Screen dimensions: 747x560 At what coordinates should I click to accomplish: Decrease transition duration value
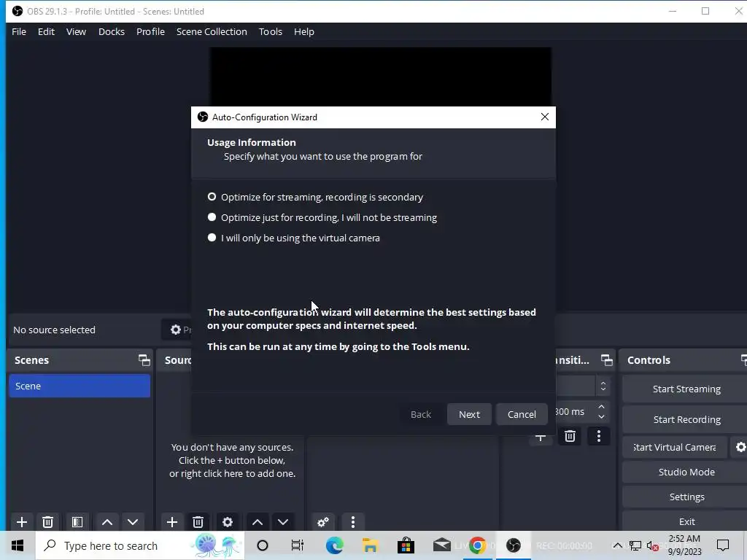[602, 416]
